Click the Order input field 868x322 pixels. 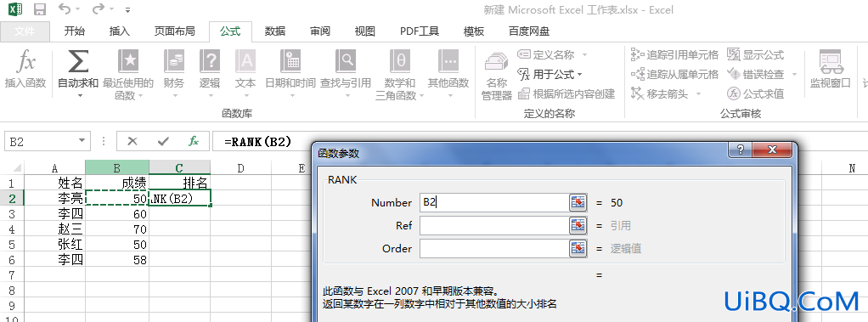(494, 248)
